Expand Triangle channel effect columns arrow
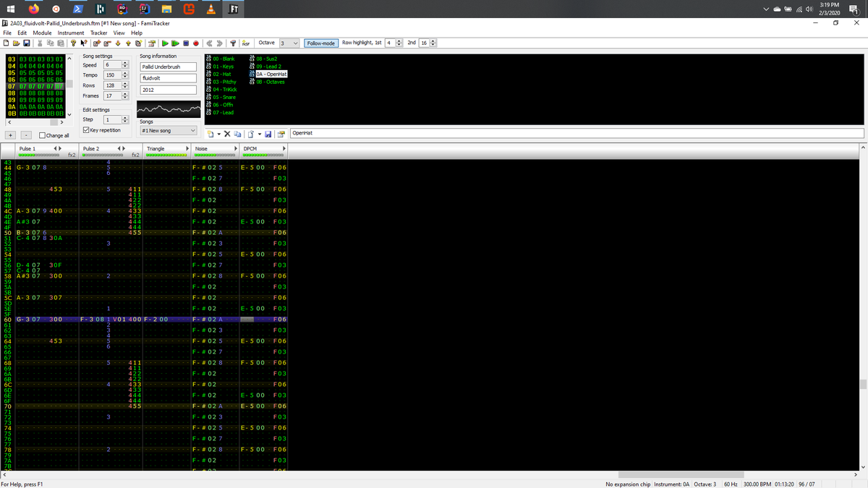868x488 pixels. click(x=187, y=149)
